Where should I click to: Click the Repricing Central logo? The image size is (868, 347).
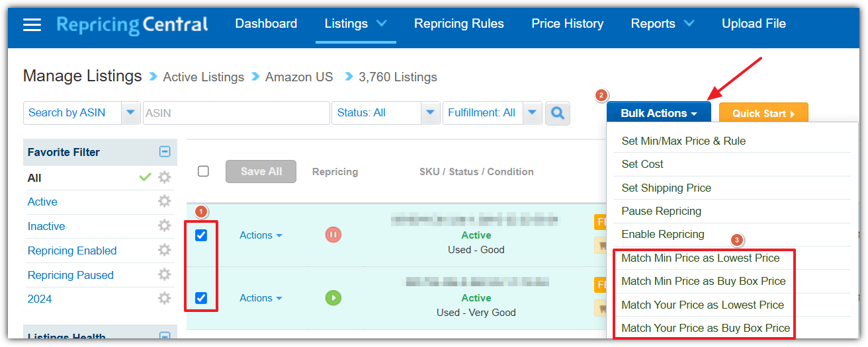pyautogui.click(x=132, y=25)
